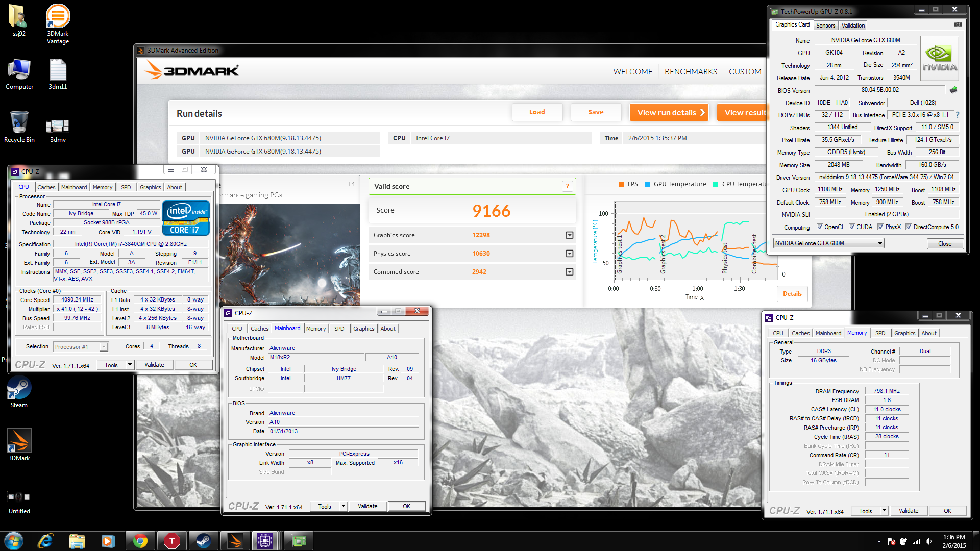This screenshot has width=980, height=551.
Task: Launch Steam from the desktop shortcut
Action: coord(19,392)
